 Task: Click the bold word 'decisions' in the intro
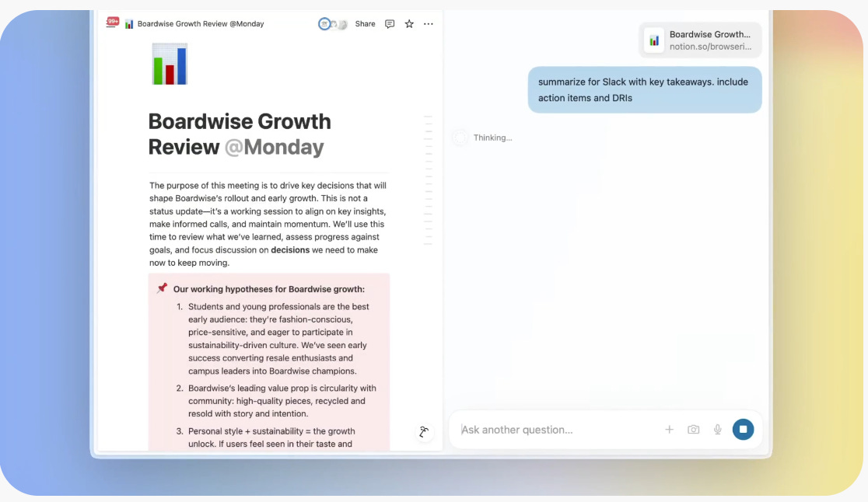[290, 250]
